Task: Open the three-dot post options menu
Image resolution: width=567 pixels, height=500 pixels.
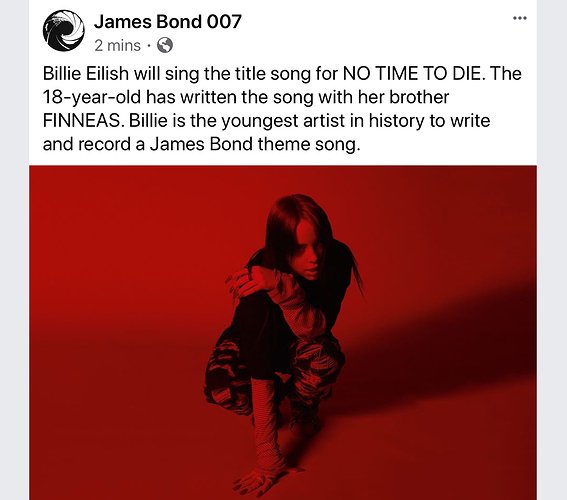Action: click(520, 18)
